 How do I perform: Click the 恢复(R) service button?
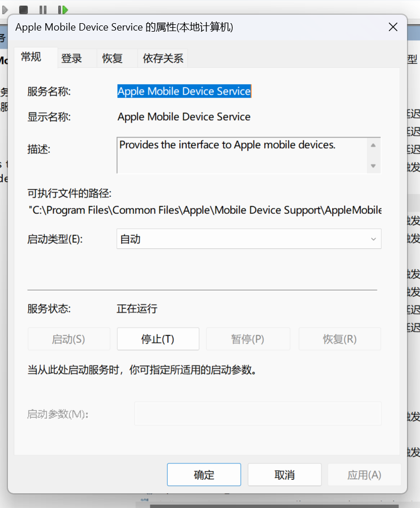tap(340, 339)
